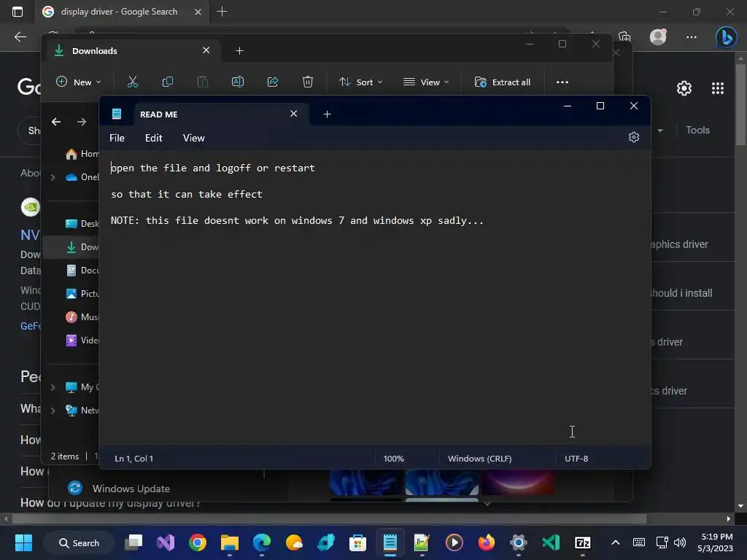Click the Rename icon in File Explorer
This screenshot has width=747, height=560.
pos(238,82)
